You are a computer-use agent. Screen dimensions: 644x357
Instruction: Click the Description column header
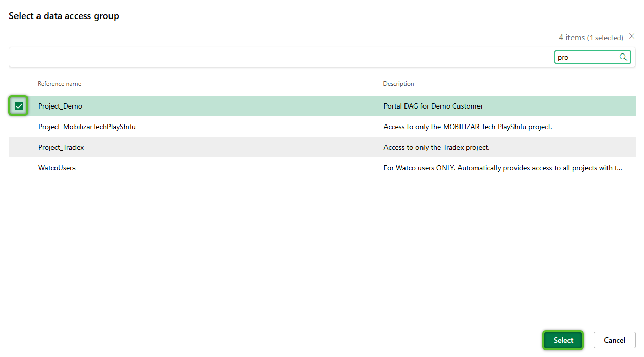(x=398, y=84)
